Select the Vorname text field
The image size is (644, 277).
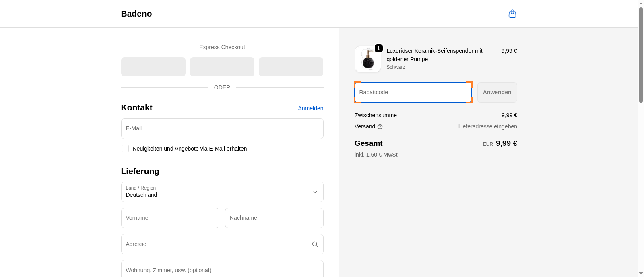pyautogui.click(x=170, y=218)
